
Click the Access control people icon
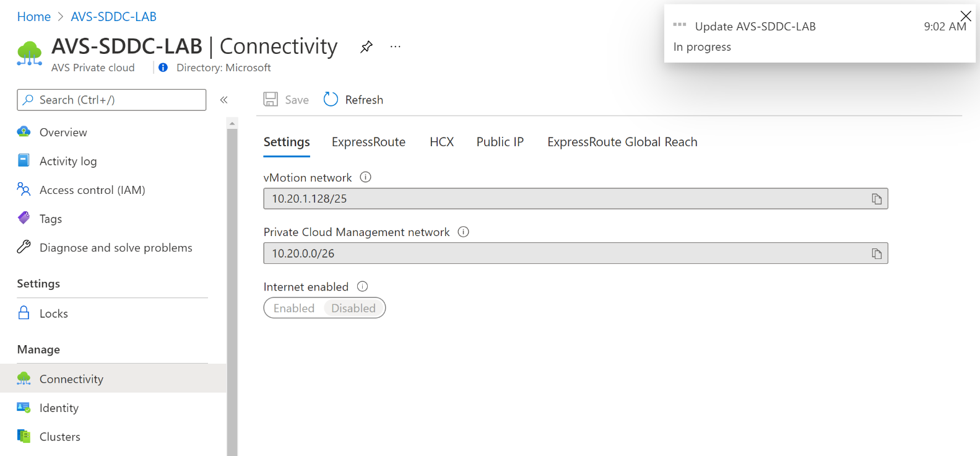(24, 189)
